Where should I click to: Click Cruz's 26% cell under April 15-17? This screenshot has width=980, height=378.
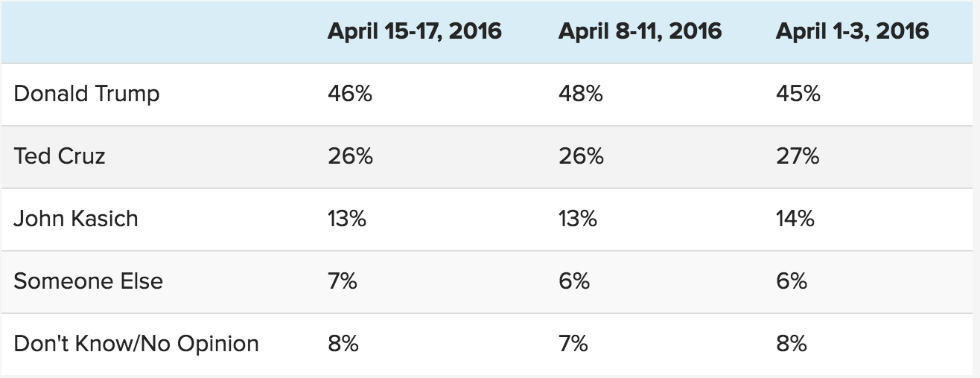[349, 156]
